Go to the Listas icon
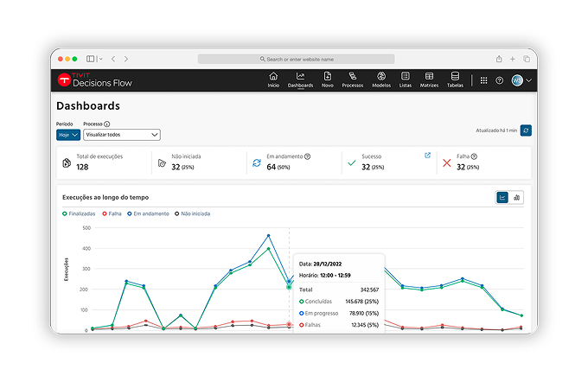Image resolution: width=588 pixels, height=382 pixels. coord(406,78)
